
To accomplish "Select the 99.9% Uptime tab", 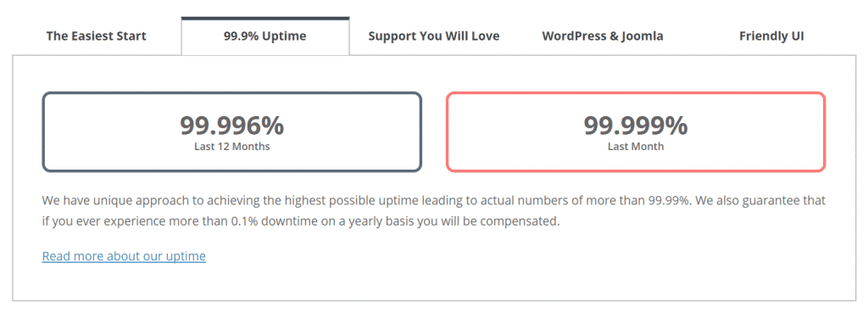I will click(265, 36).
